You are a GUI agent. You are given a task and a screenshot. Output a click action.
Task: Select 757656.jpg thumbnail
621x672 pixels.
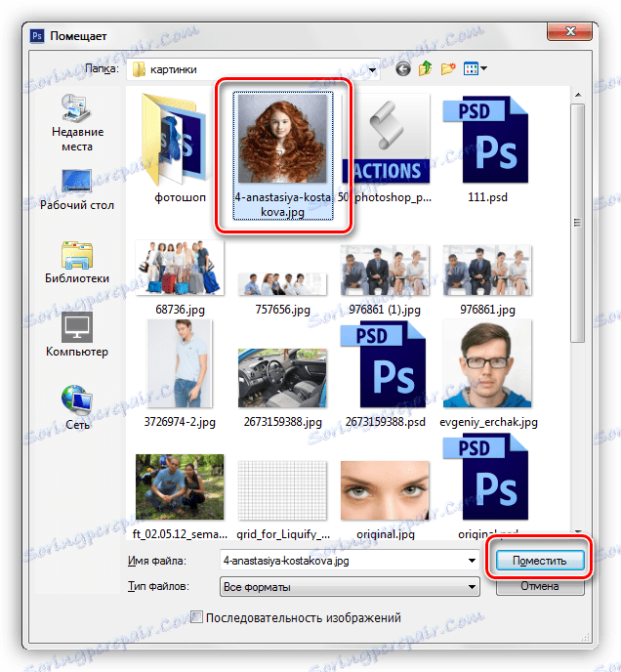coord(282,284)
